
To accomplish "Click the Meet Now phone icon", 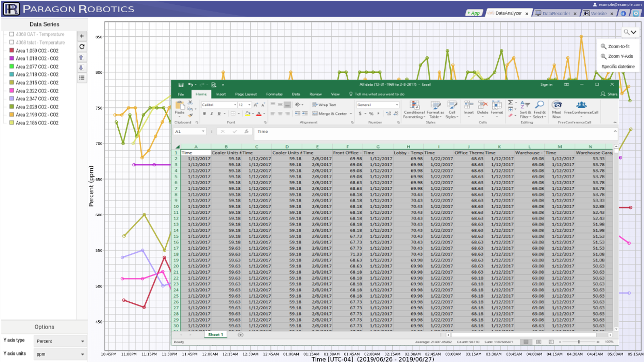I will click(557, 105).
